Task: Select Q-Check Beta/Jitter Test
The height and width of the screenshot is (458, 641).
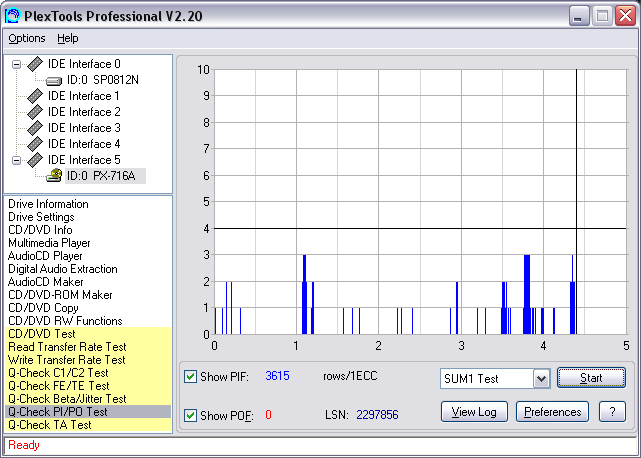Action: pos(88,399)
